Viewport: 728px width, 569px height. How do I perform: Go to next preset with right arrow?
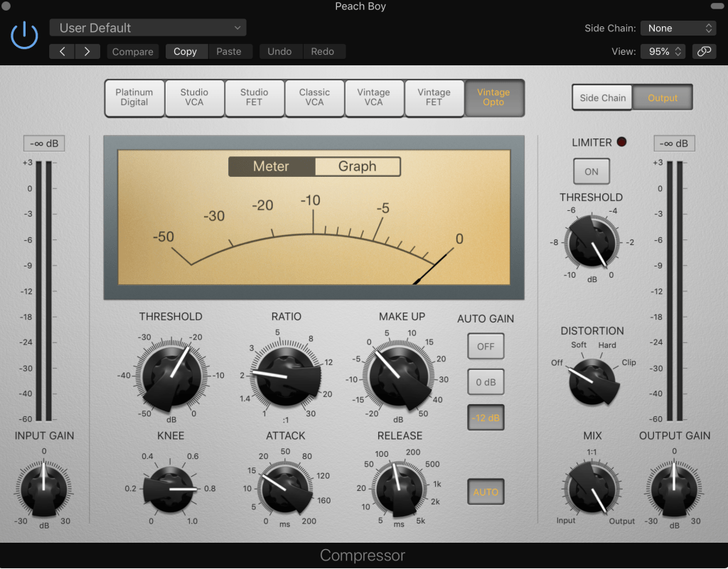tap(87, 51)
